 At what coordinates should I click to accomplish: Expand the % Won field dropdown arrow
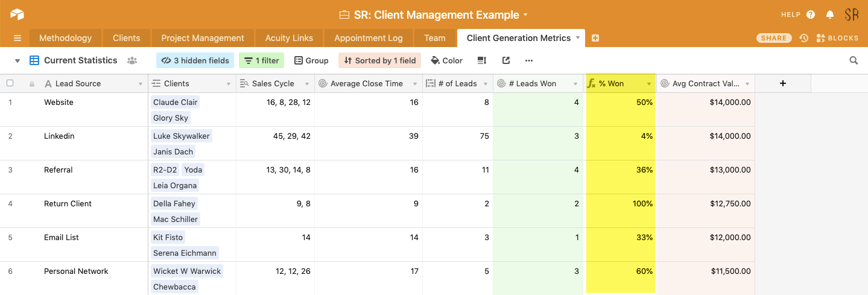pyautogui.click(x=649, y=84)
